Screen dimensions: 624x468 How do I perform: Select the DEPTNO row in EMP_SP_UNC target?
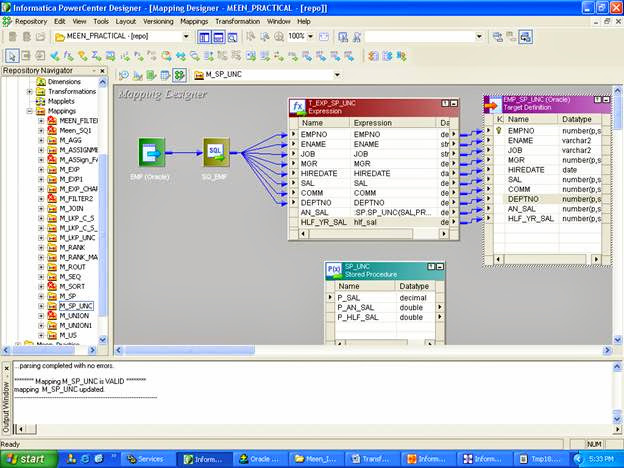click(x=547, y=199)
